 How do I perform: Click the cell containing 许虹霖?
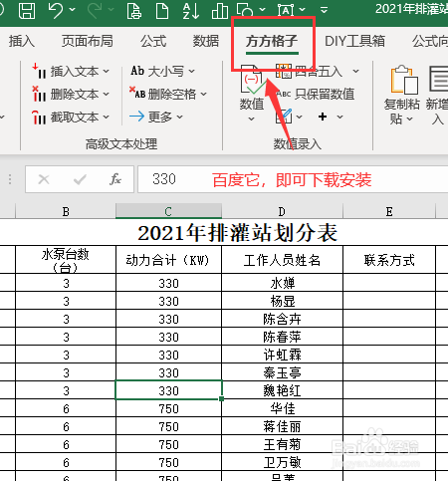[282, 355]
